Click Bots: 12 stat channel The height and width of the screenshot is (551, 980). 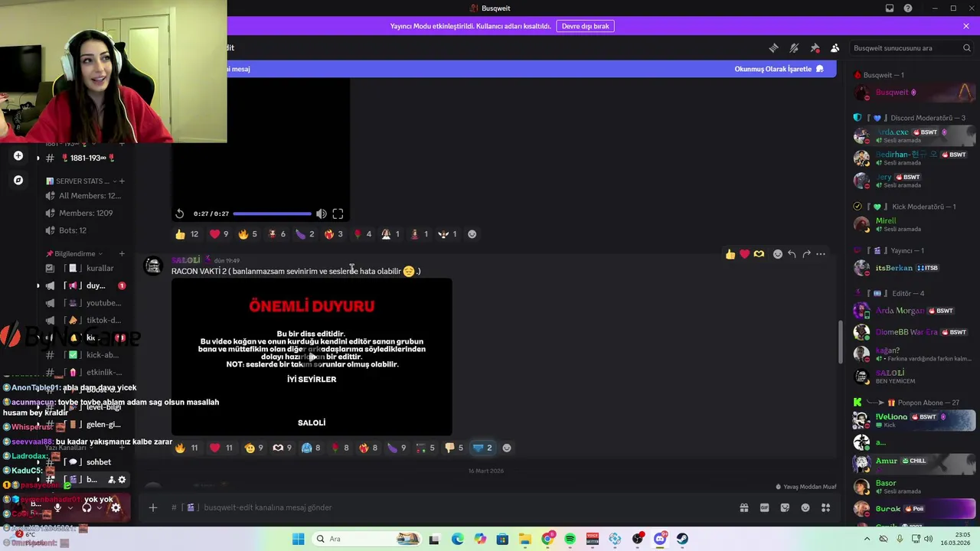[x=86, y=230]
